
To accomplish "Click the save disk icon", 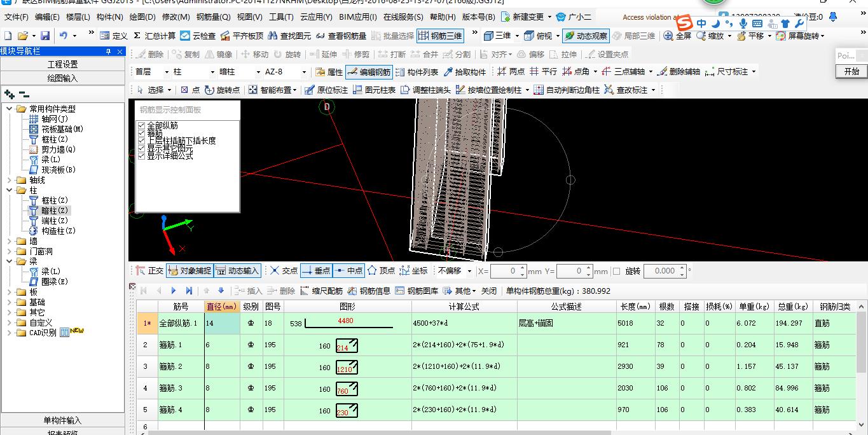I will (45, 36).
